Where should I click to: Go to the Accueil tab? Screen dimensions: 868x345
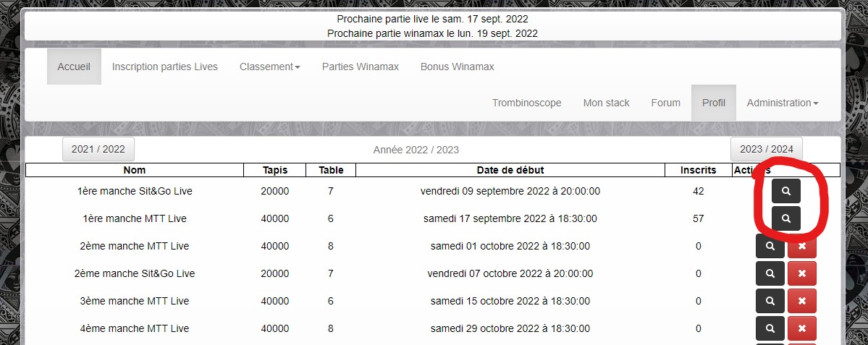pyautogui.click(x=74, y=67)
